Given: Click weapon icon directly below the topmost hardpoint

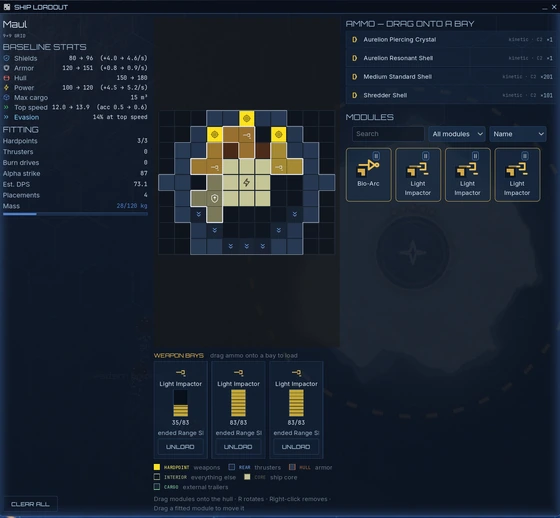Looking at the screenshot, I should 246,135.
